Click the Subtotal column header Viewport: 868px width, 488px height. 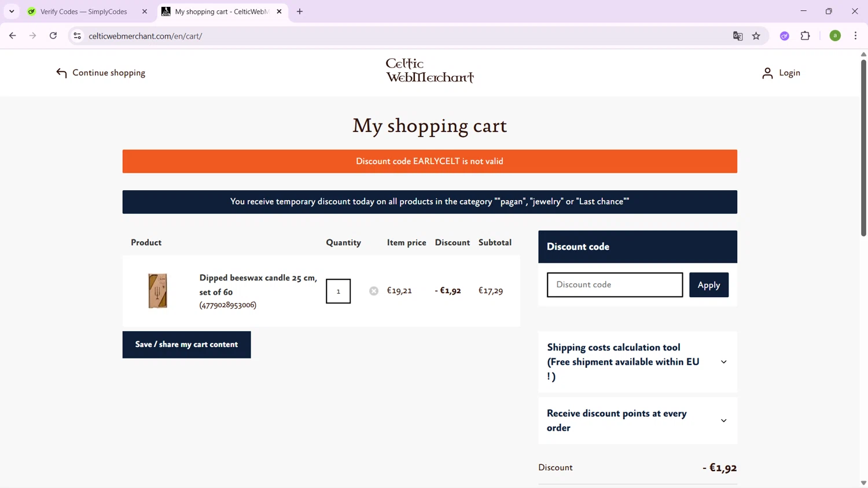[x=495, y=243]
